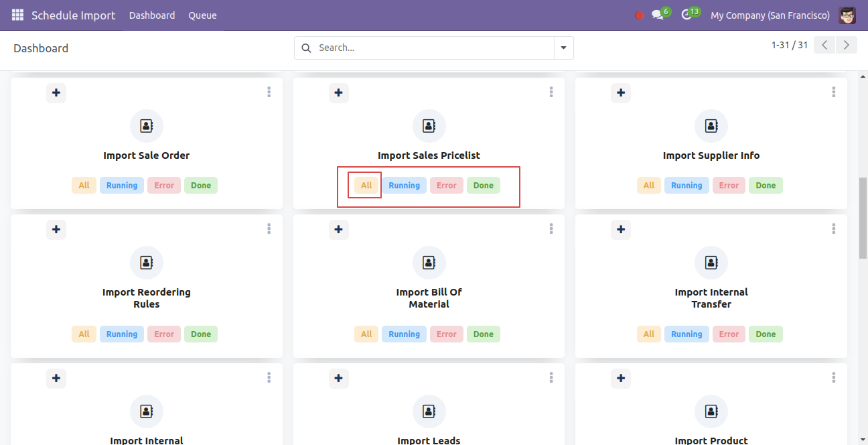Viewport: 868px width, 445px height.
Task: Click the Schedule Import app title
Action: point(74,15)
